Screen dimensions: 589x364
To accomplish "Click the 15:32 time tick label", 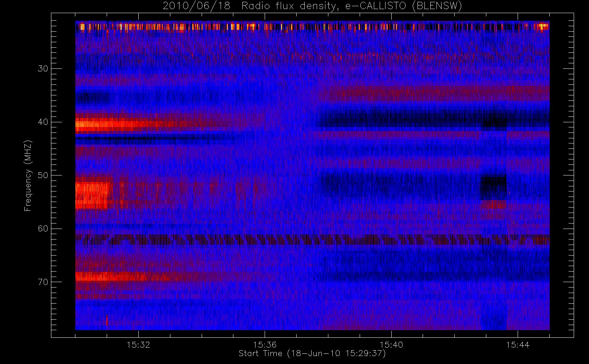I will pyautogui.click(x=138, y=345).
